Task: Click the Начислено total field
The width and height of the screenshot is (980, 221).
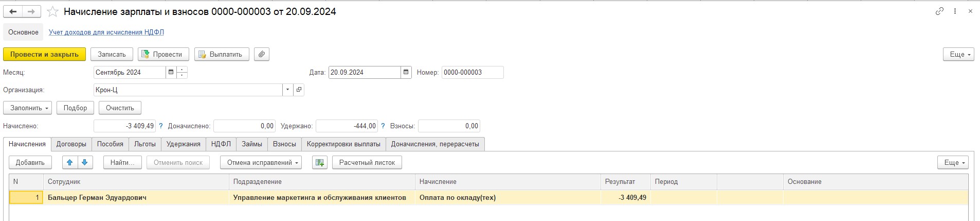Action: coord(124,126)
